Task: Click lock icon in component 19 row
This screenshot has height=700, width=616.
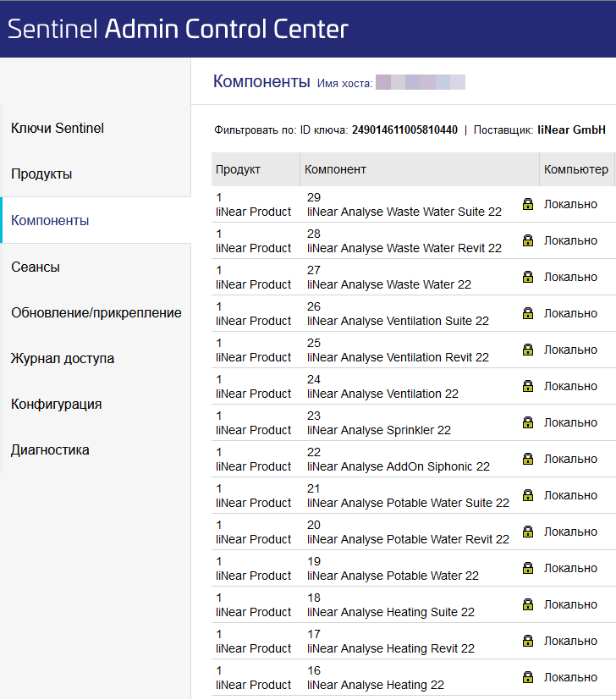Action: 528,568
